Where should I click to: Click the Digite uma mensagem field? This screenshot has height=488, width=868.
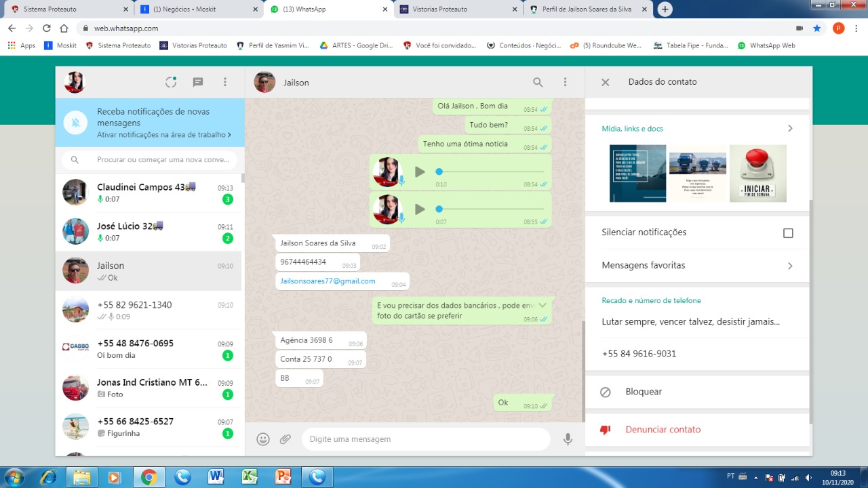pos(425,439)
